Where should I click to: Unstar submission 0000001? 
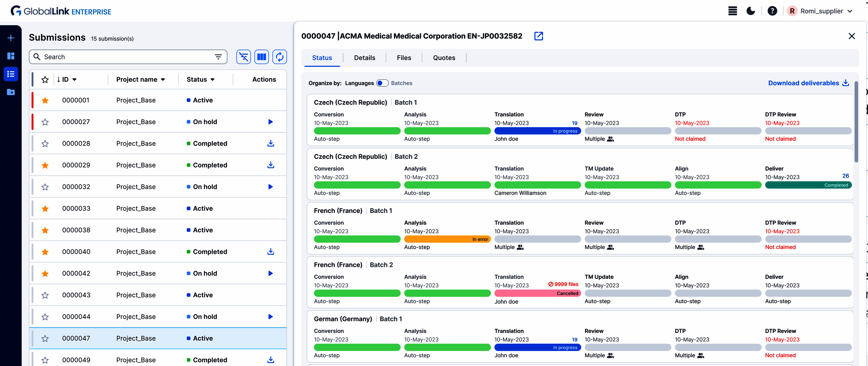[x=45, y=100]
